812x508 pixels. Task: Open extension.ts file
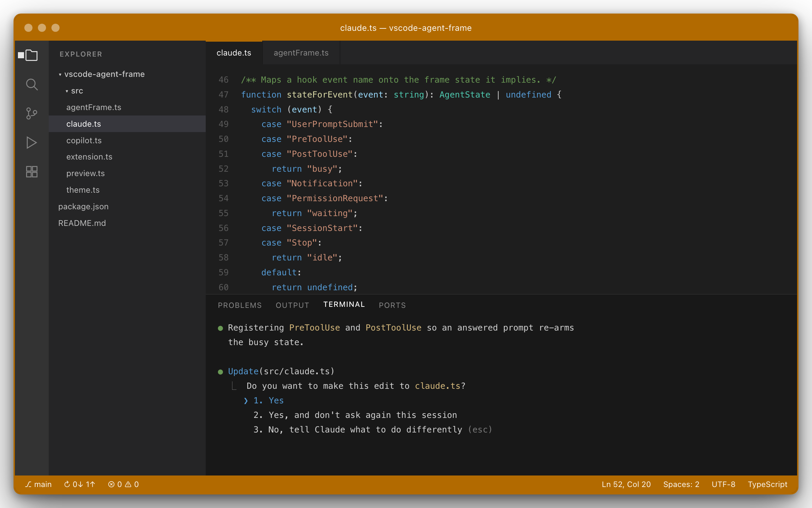point(127,157)
